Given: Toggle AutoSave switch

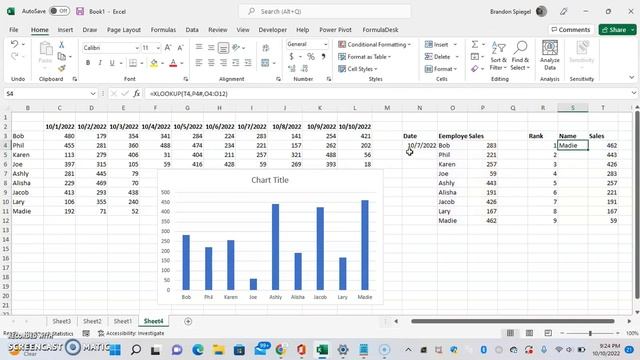Looking at the screenshot, I should pos(59,11).
